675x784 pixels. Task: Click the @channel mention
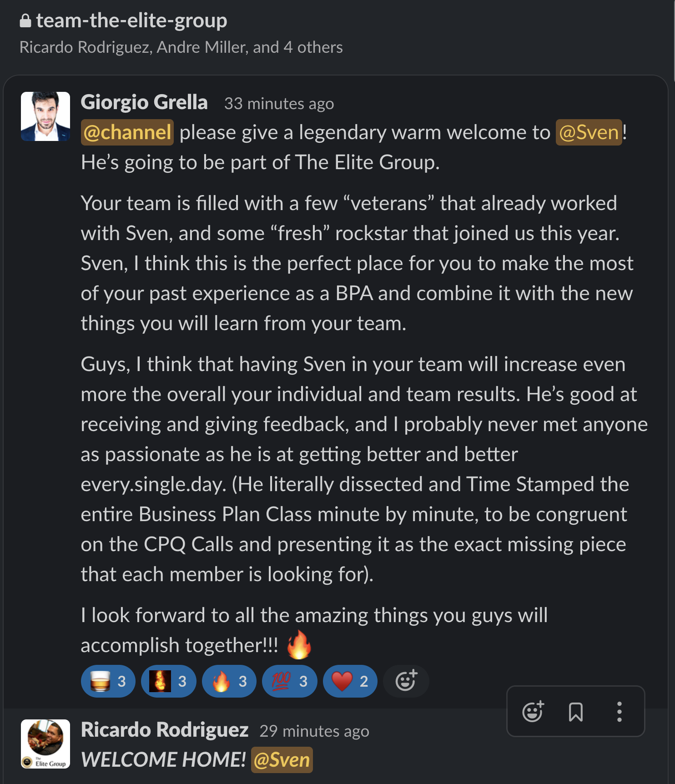coord(127,132)
